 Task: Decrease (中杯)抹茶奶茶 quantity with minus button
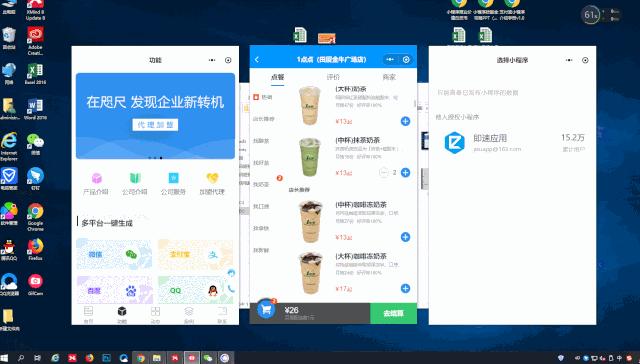(x=384, y=173)
